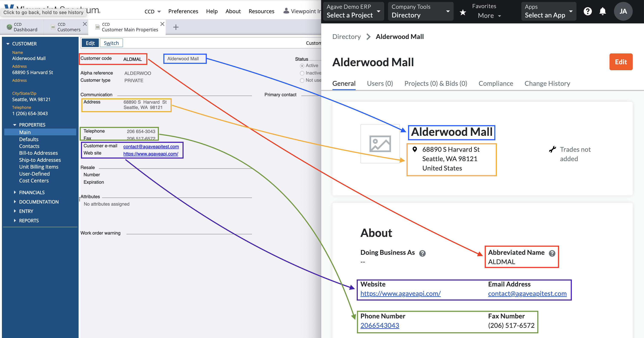Open the Help menu in Spectrum
644x338 pixels.
coord(212,11)
